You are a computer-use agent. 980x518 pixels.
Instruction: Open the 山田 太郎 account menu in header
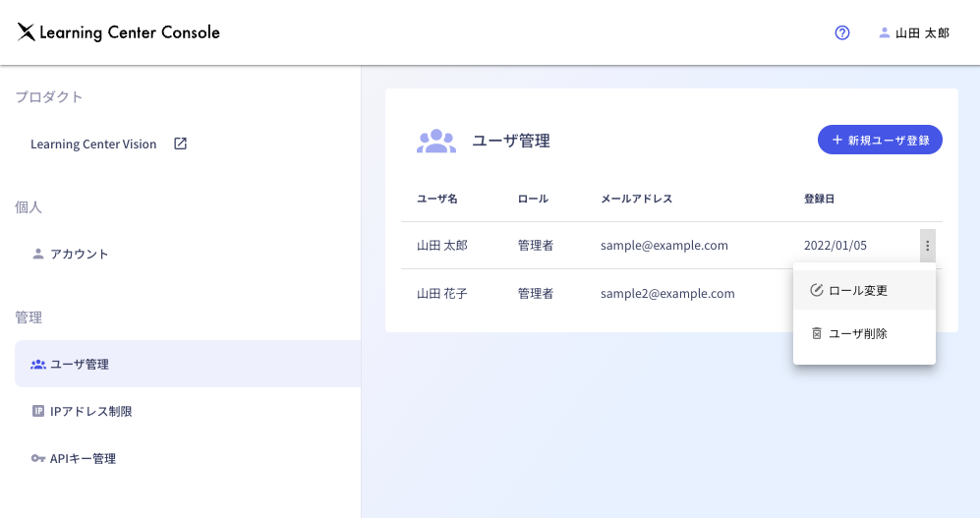click(913, 32)
